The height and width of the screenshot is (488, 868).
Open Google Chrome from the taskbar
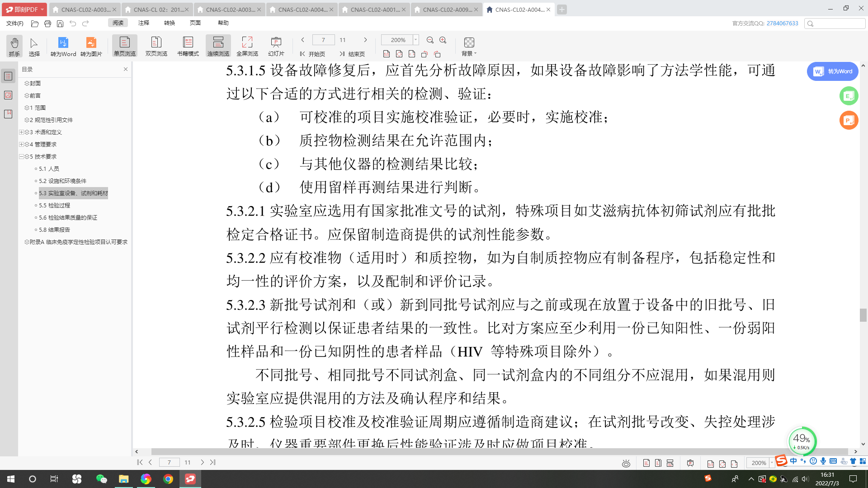168,479
